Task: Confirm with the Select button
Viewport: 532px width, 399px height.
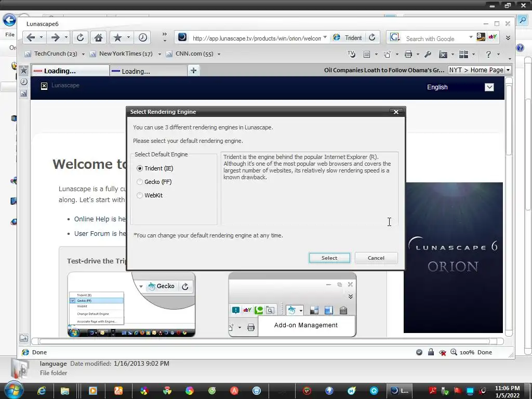Action: tap(329, 258)
